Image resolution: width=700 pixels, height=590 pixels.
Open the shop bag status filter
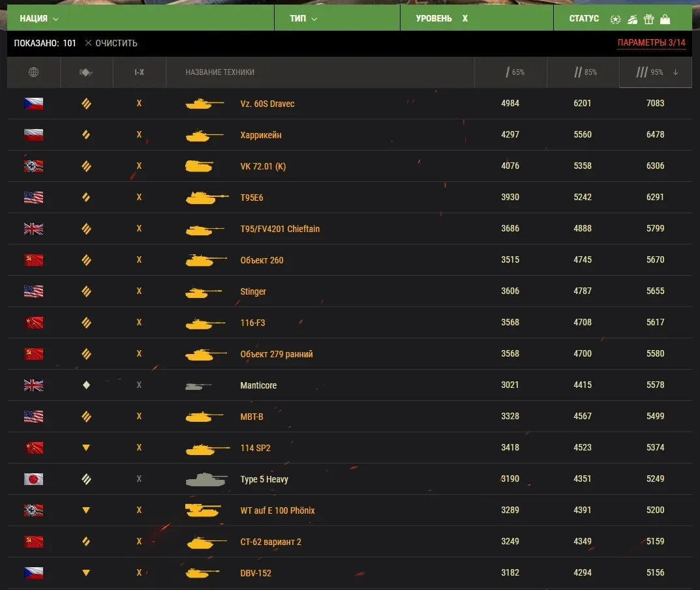click(665, 19)
